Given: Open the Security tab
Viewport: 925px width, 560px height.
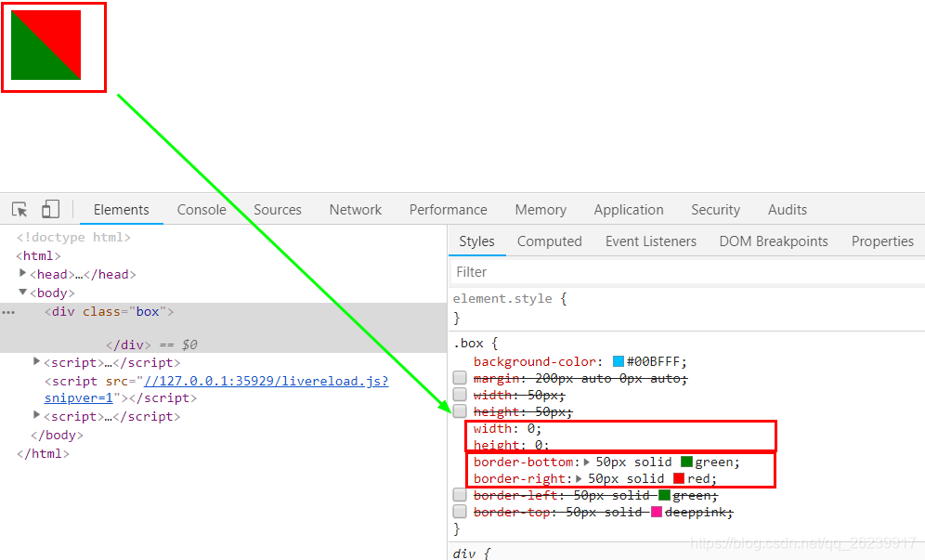Looking at the screenshot, I should point(715,210).
